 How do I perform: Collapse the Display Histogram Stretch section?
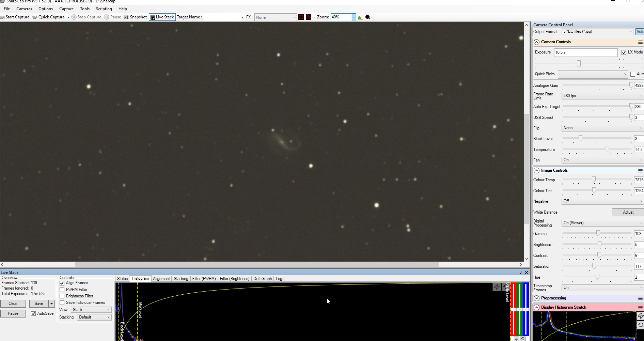tap(537, 308)
